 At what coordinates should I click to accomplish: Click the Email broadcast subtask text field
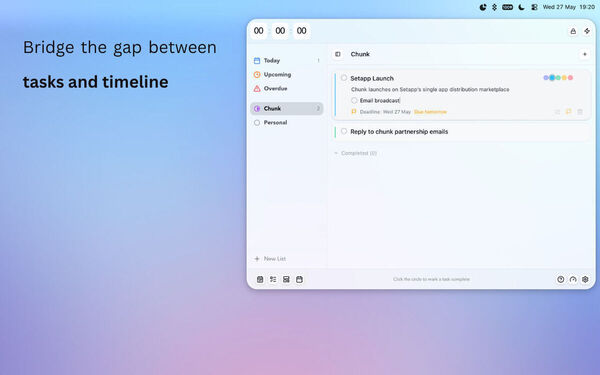pyautogui.click(x=380, y=100)
